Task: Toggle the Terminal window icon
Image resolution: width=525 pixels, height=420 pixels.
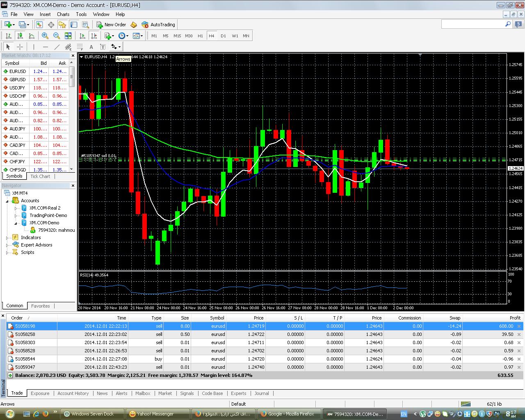Action: coord(74,25)
